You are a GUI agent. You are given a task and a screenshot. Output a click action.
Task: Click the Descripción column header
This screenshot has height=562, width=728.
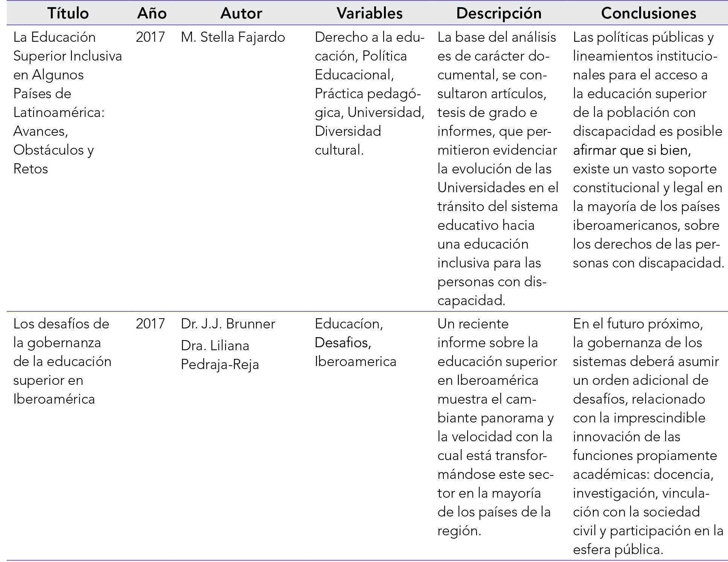coord(499,14)
